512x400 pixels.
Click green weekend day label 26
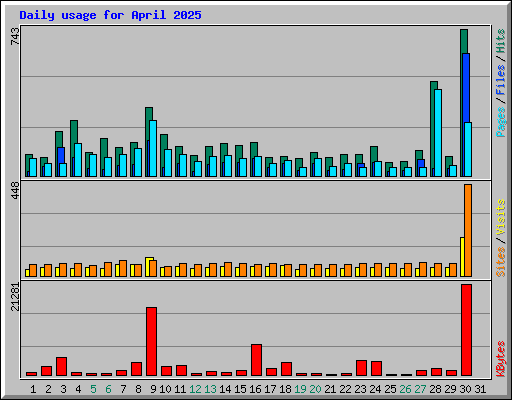click(405, 389)
